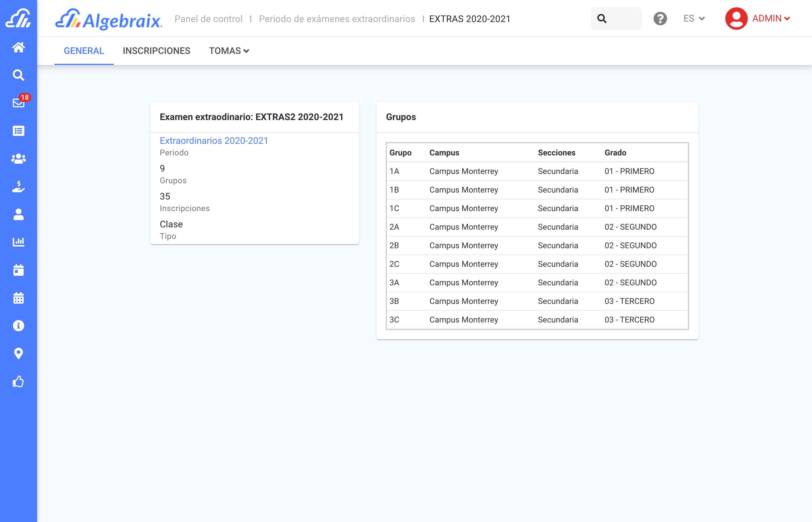The width and height of the screenshot is (812, 522).
Task: Open the bar chart reports icon
Action: (x=18, y=242)
